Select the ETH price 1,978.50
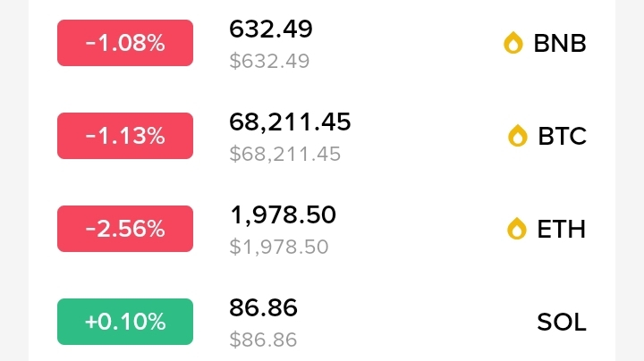Screen dimensions: 644x361 coord(283,214)
